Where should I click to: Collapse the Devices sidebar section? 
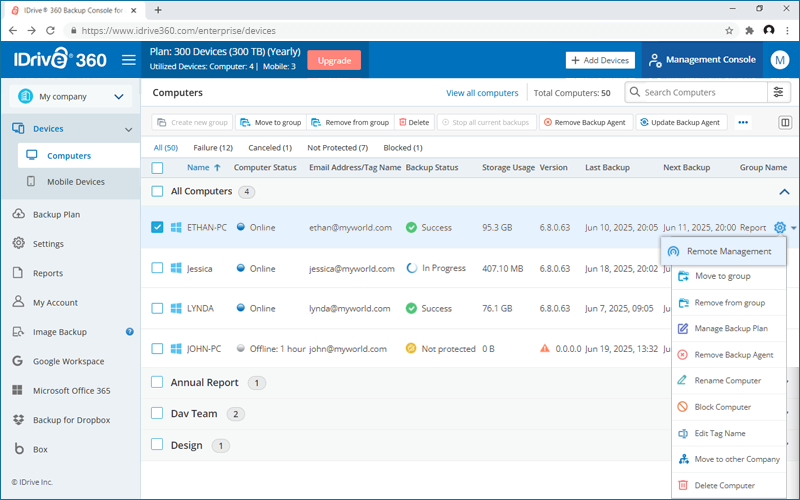pyautogui.click(x=129, y=129)
